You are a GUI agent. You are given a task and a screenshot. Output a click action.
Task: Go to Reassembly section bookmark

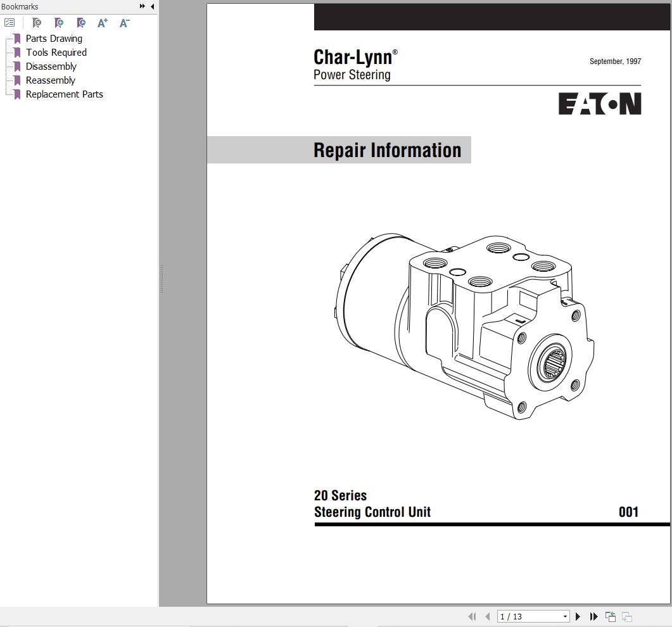pyautogui.click(x=50, y=80)
